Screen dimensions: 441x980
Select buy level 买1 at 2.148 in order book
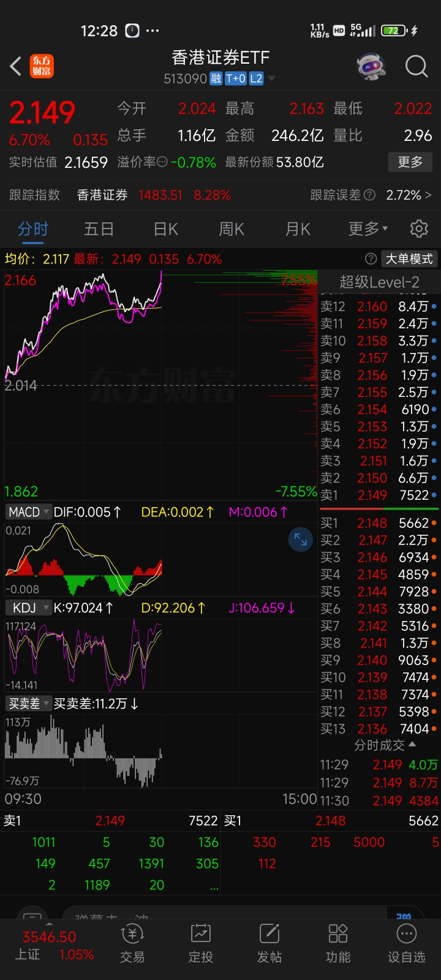coord(379,523)
